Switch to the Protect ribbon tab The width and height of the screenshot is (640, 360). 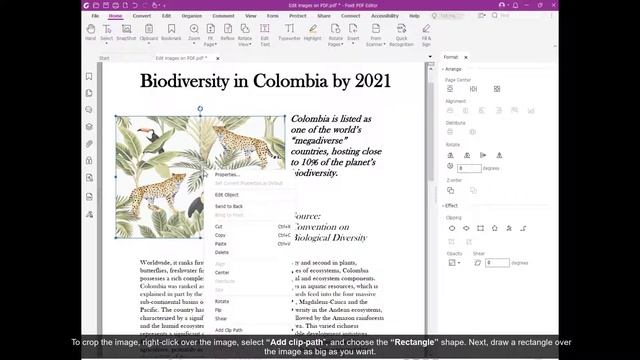point(298,16)
